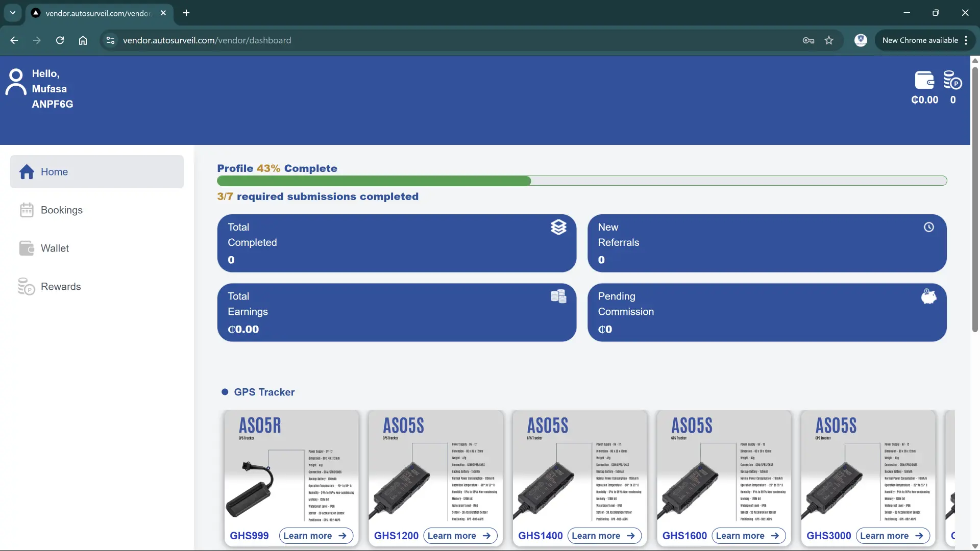Image resolution: width=980 pixels, height=551 pixels.
Task: Open the reward points coins icon in header
Action: coord(952,81)
